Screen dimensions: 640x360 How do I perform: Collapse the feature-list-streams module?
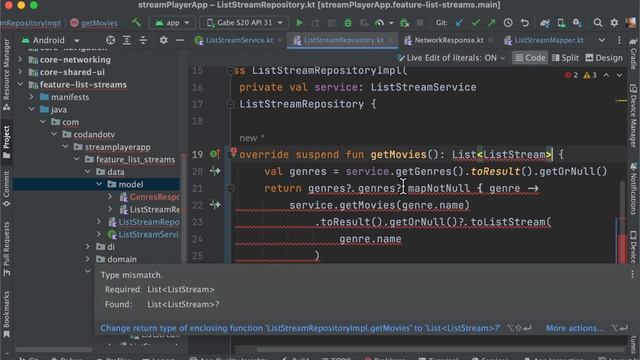pyautogui.click(x=20, y=84)
